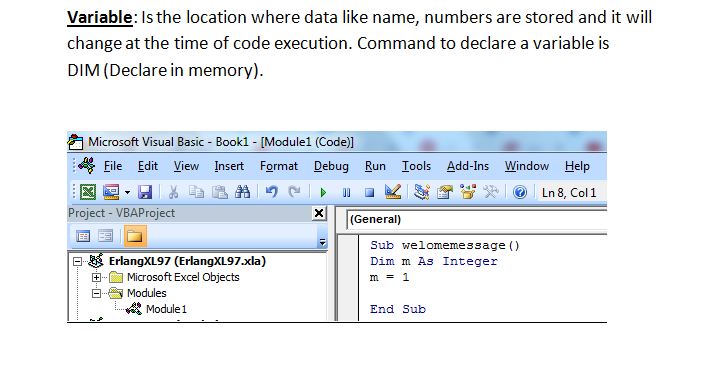
Task: Open the Debug menu
Action: pos(331,166)
